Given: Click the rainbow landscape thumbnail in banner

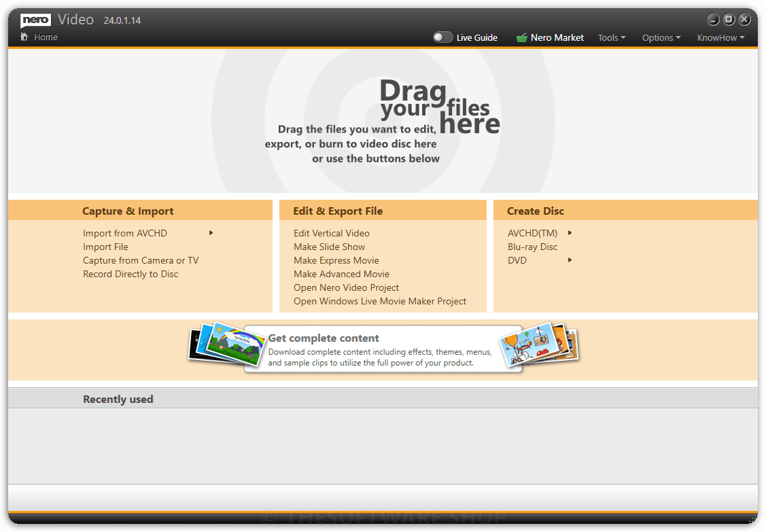Looking at the screenshot, I should [x=234, y=344].
